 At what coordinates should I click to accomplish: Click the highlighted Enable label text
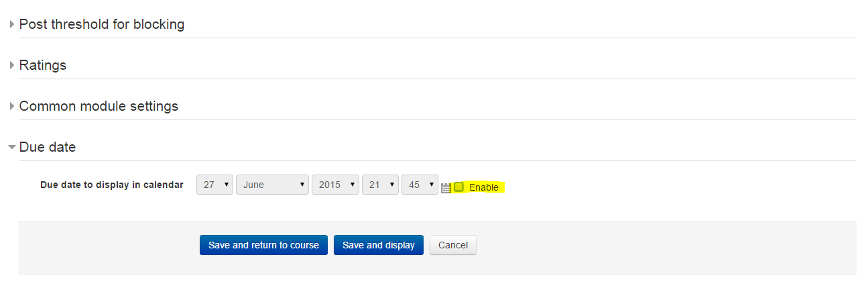coord(484,187)
